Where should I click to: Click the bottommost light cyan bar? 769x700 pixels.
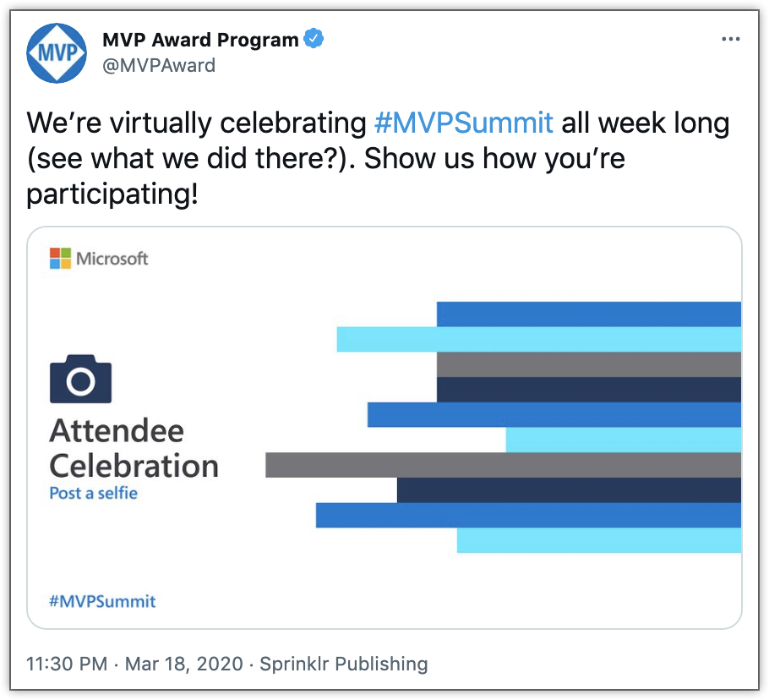click(598, 540)
